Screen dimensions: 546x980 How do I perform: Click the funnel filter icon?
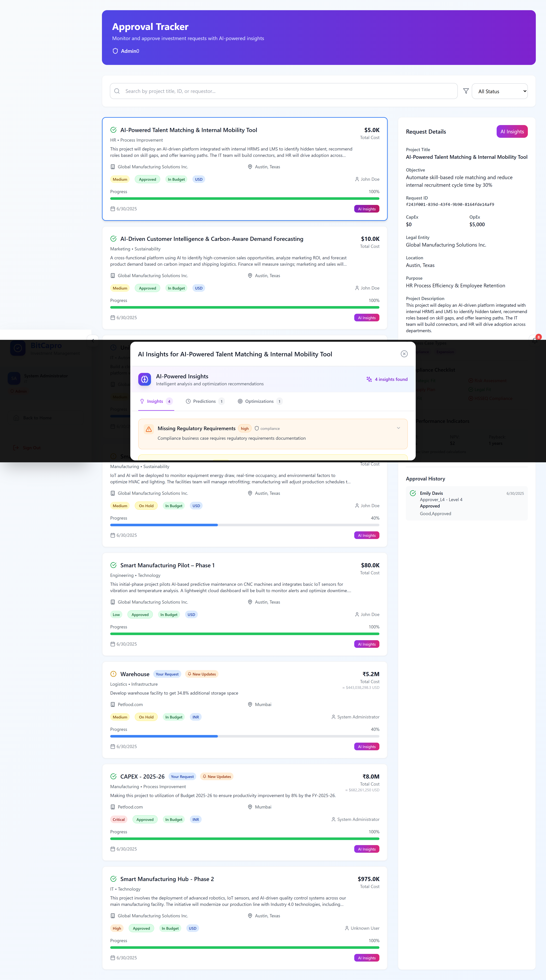tap(466, 91)
